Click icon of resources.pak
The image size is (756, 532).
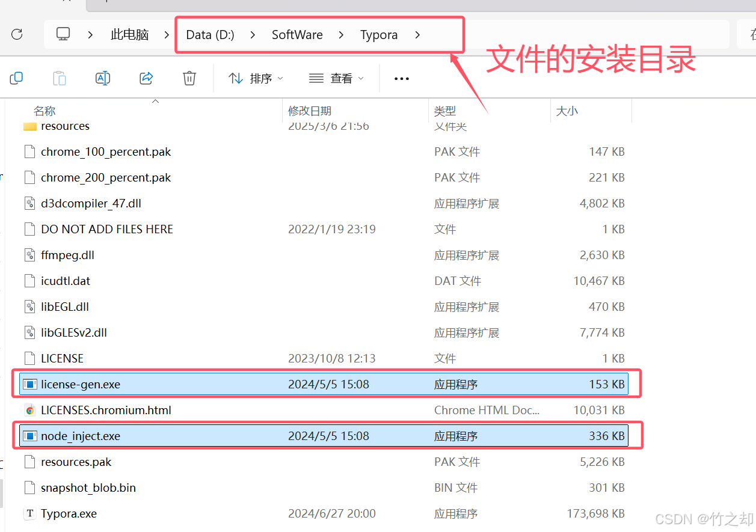[29, 462]
